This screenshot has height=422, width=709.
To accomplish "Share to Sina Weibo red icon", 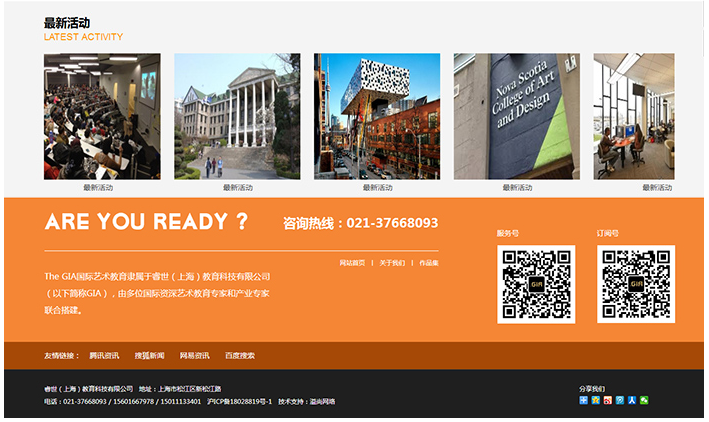I will tap(608, 401).
